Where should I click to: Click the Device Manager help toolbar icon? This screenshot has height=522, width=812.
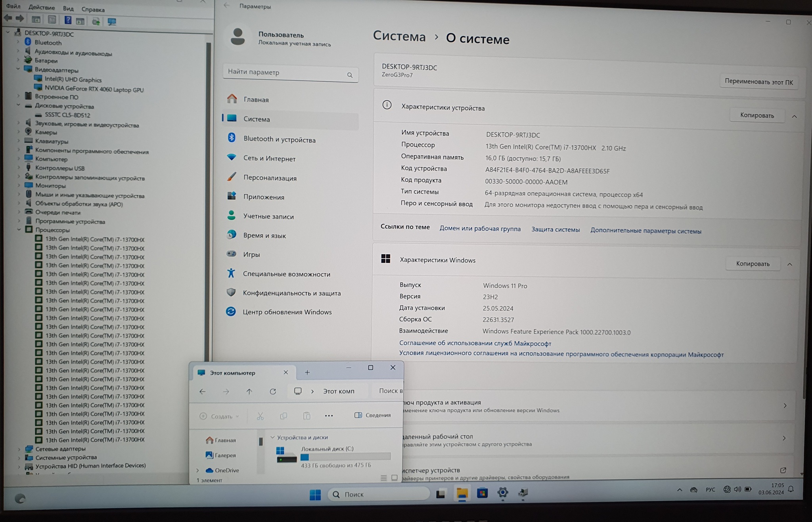[x=68, y=20]
